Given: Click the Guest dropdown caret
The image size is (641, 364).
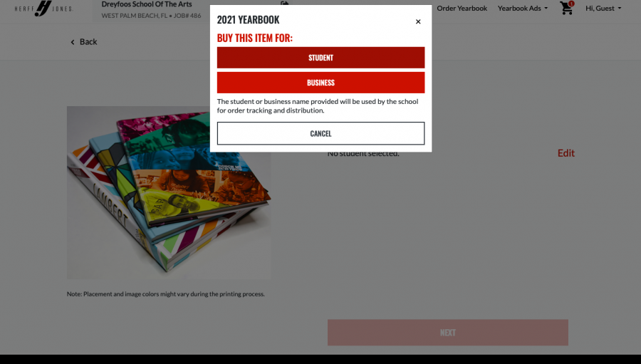Looking at the screenshot, I should pyautogui.click(x=620, y=8).
